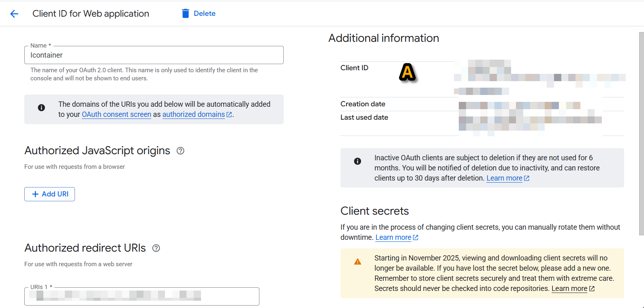This screenshot has height=308, width=644.
Task: Click external icon in November 2025 warning
Action: click(592, 289)
